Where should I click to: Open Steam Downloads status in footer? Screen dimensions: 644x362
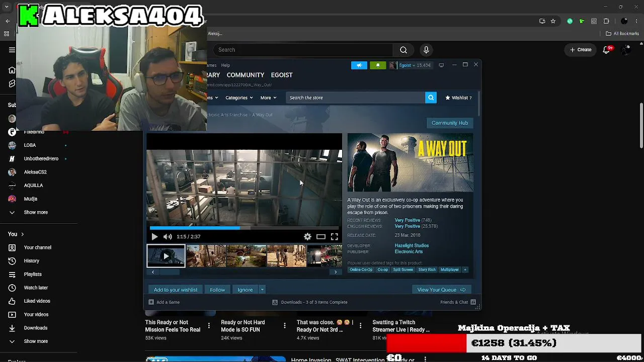(x=310, y=302)
